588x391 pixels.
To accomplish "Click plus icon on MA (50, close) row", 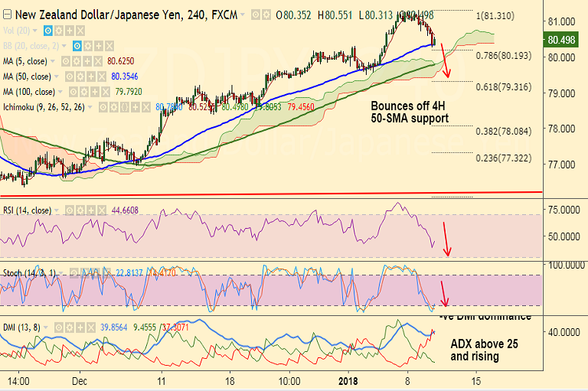I will click(91, 77).
